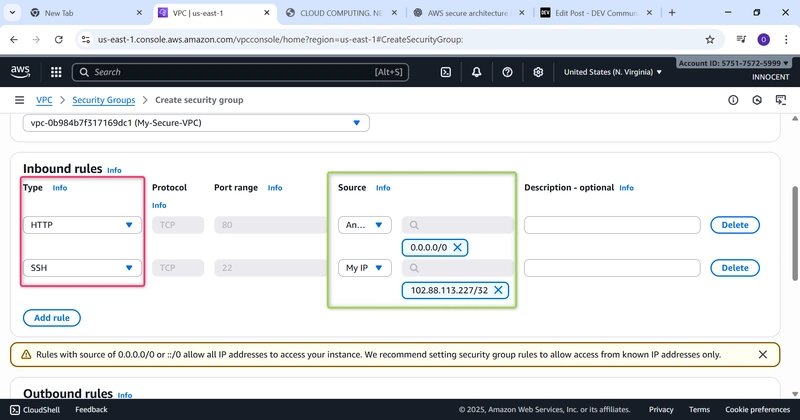This screenshot has width=800, height=420.
Task: Open the notifications bell
Action: (x=477, y=72)
